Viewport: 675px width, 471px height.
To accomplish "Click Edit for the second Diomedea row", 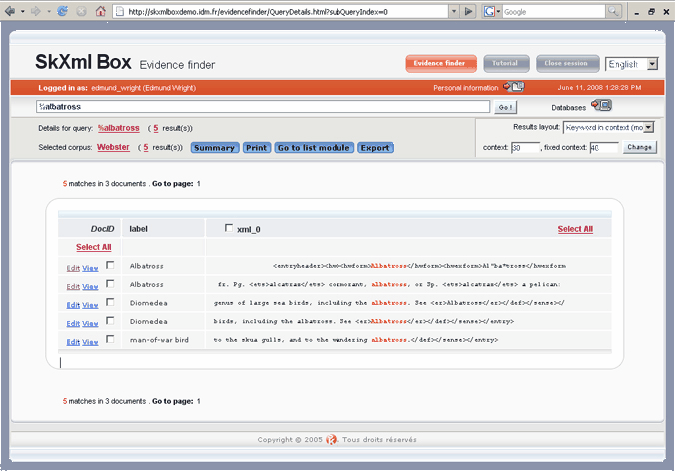I will pos(73,324).
